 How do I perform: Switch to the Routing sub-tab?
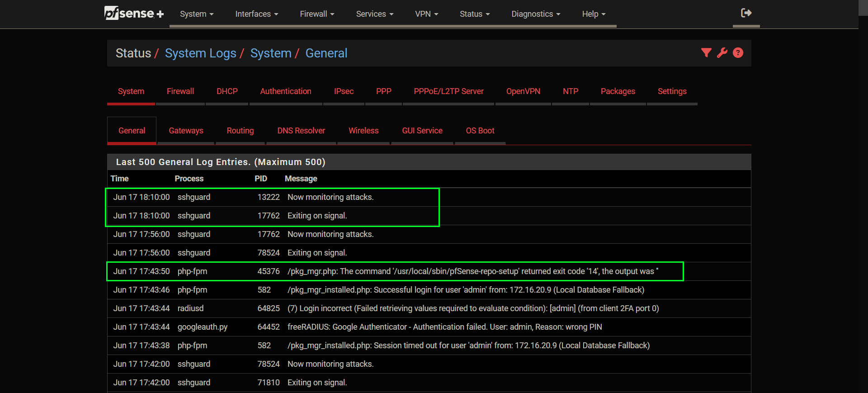pyautogui.click(x=240, y=131)
